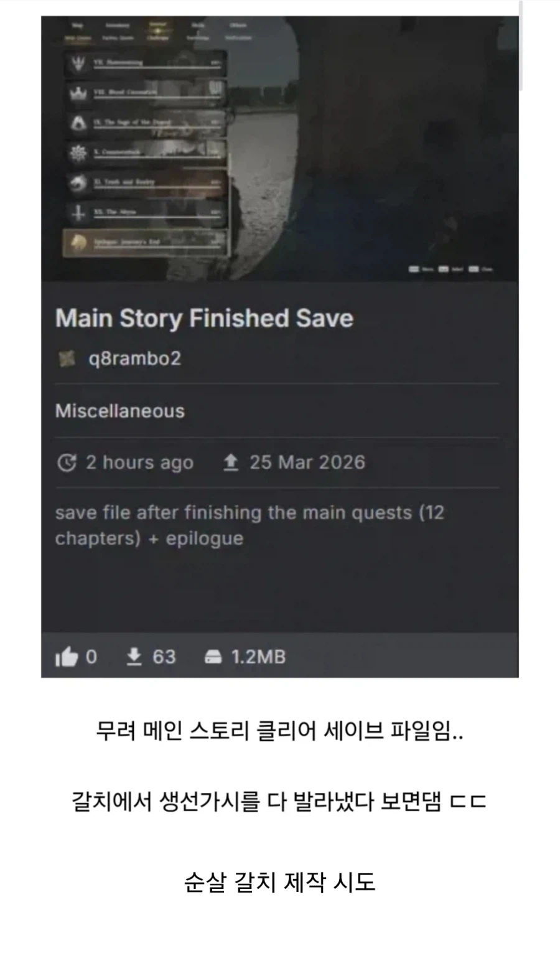Select chapter IX quest entry
Viewport: 560px width, 976px height.
click(x=145, y=123)
